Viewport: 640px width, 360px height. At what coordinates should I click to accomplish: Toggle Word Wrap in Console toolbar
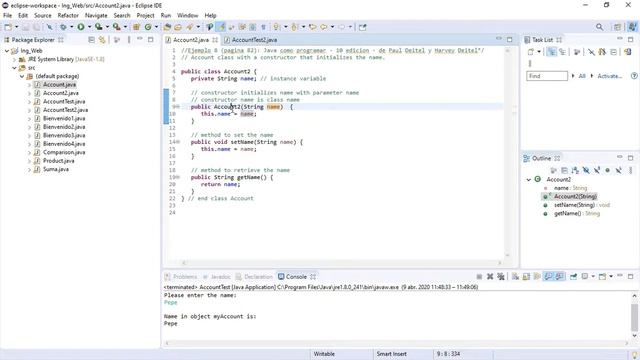point(537,277)
